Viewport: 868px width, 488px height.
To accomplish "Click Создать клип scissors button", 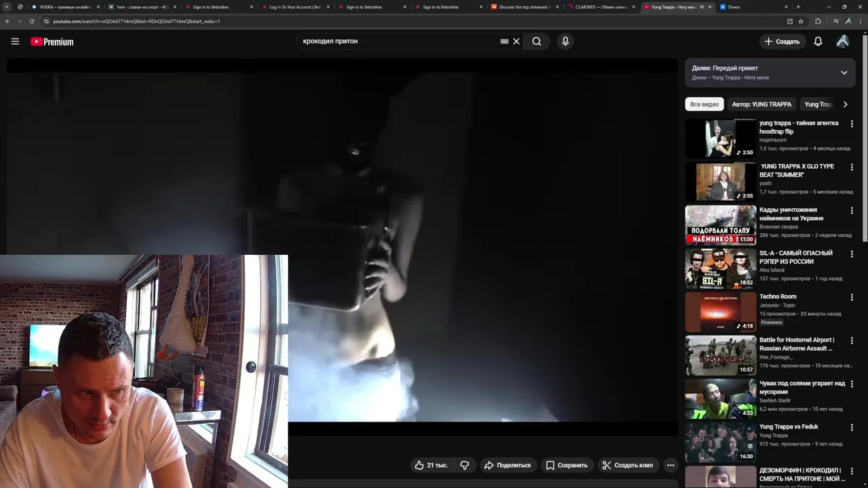I will click(x=628, y=465).
